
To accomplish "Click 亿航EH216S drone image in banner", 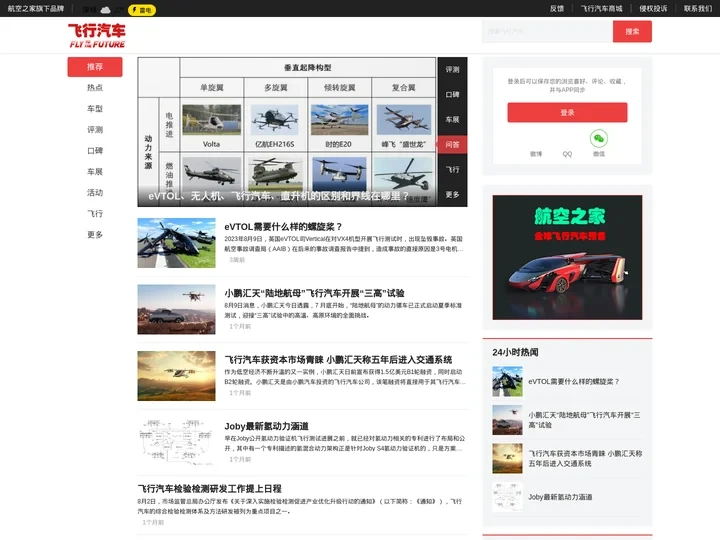I will 275,120.
